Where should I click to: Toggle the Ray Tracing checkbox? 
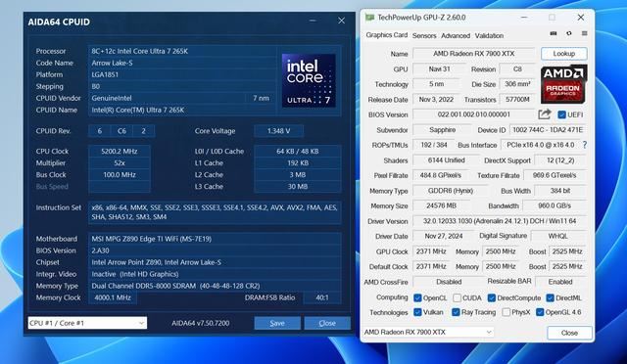[x=456, y=312]
